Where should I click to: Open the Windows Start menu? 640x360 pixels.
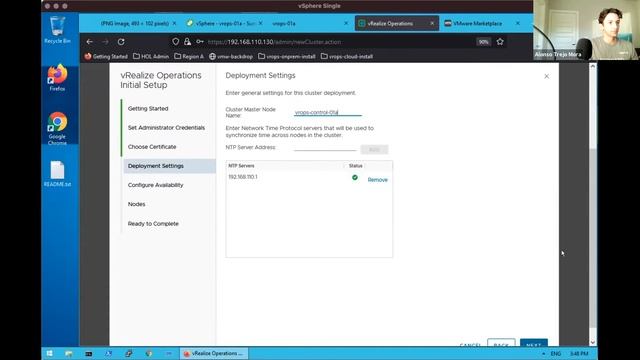tap(49, 353)
